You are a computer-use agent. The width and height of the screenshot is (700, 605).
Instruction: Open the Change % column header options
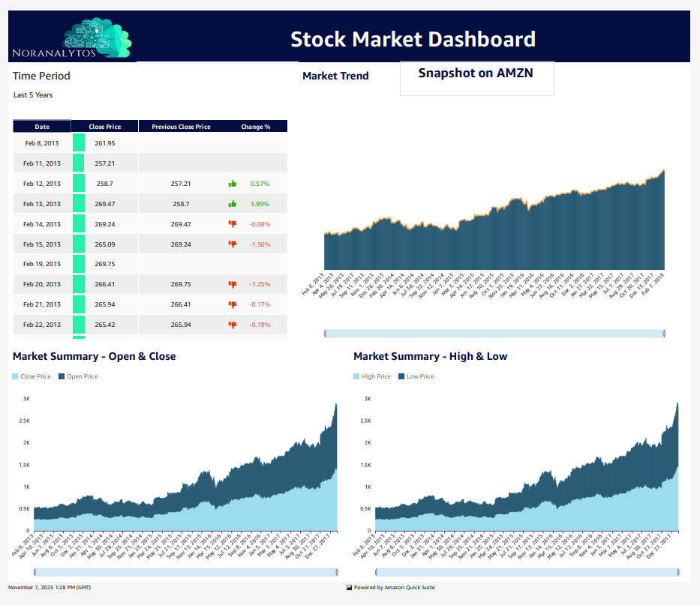click(x=256, y=126)
